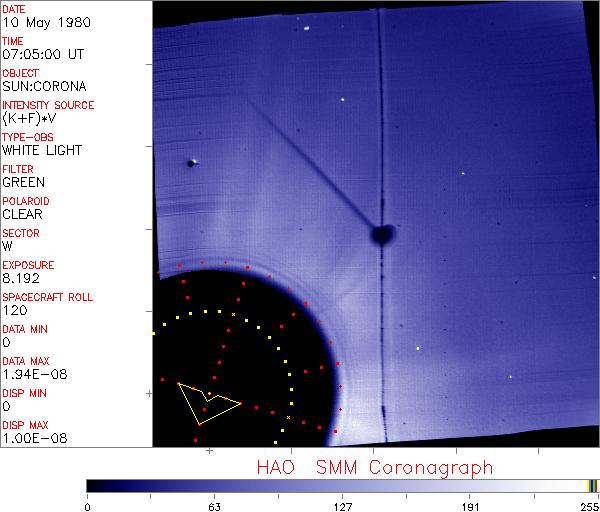Click the color bar tick label 63
Screen dimensions: 600x512
(214, 507)
